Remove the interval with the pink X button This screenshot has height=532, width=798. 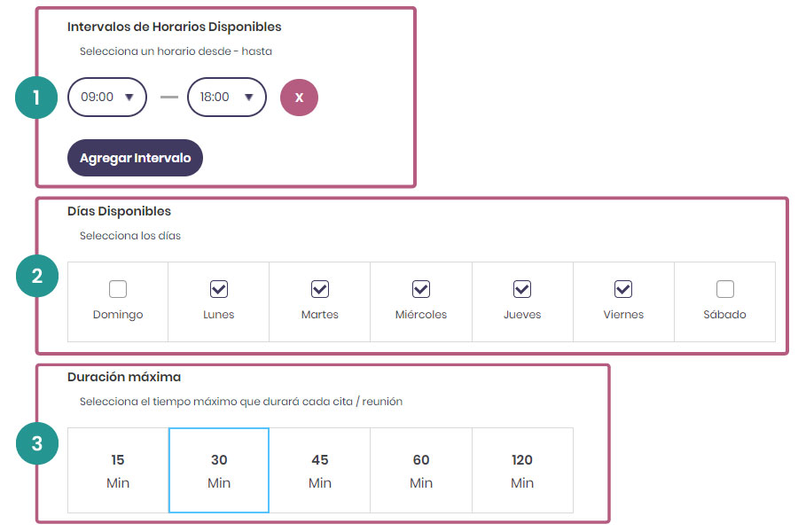300,98
